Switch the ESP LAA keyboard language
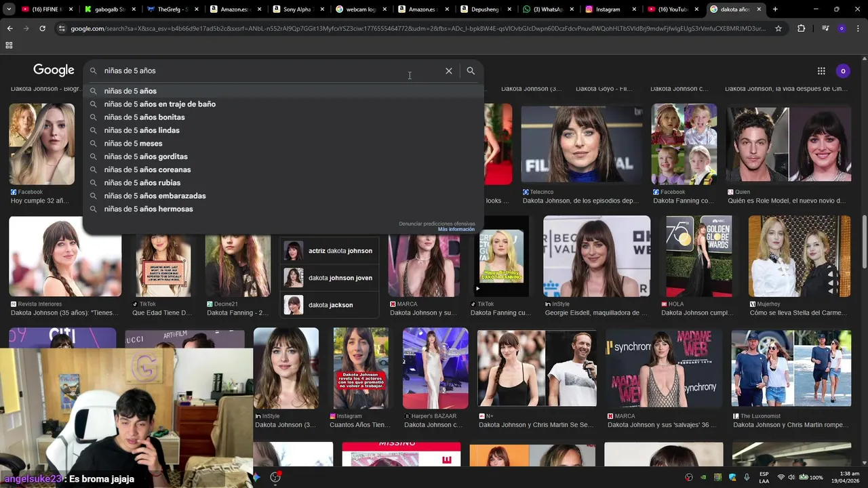Screen dimensions: 868x488 tap(764, 477)
